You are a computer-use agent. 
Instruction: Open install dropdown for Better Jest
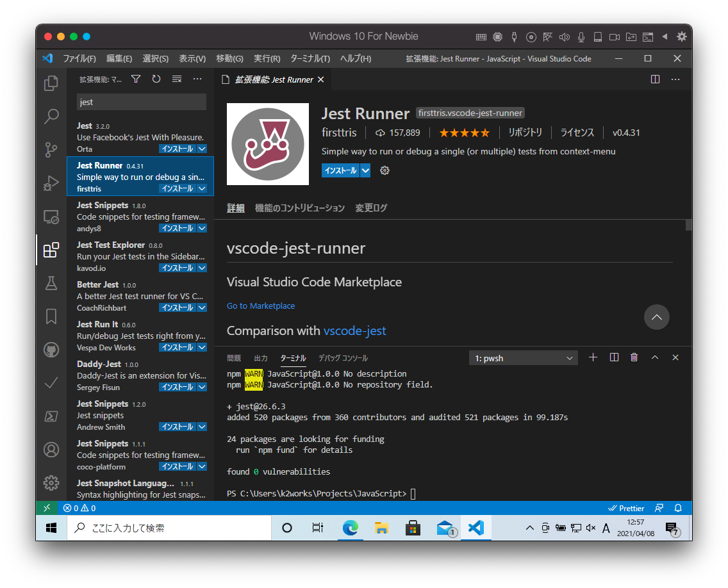click(x=202, y=307)
